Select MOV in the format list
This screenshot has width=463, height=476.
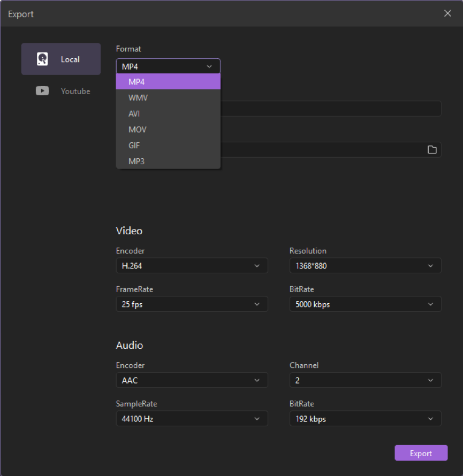(168, 129)
